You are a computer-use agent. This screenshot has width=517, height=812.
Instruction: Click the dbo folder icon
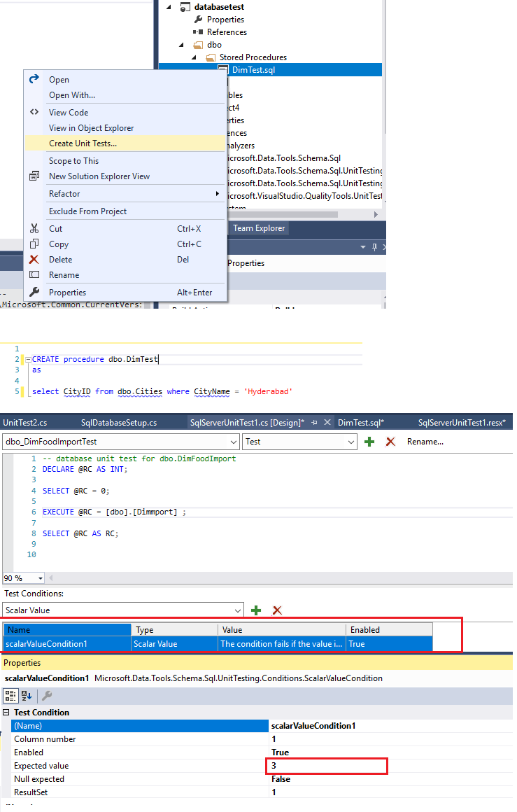(198, 45)
